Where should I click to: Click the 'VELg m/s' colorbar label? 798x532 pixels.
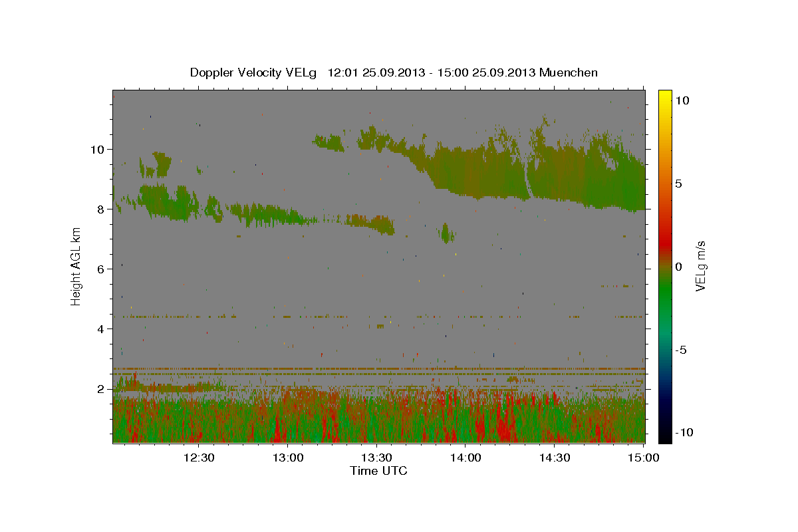point(700,265)
